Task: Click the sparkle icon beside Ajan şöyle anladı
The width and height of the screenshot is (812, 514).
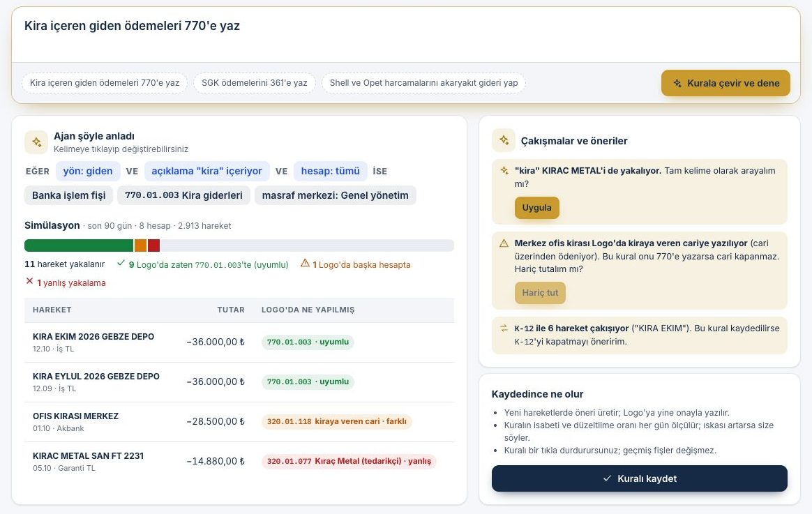Action: (x=36, y=142)
